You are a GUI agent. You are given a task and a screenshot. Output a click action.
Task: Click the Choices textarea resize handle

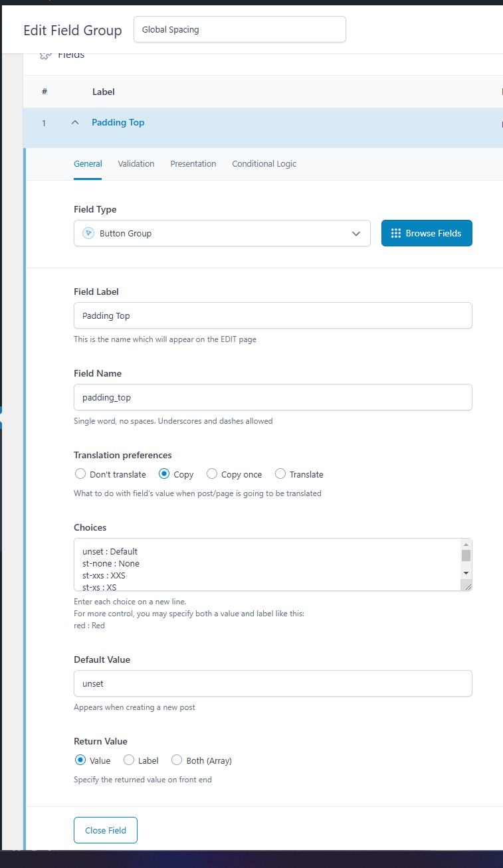(466, 585)
